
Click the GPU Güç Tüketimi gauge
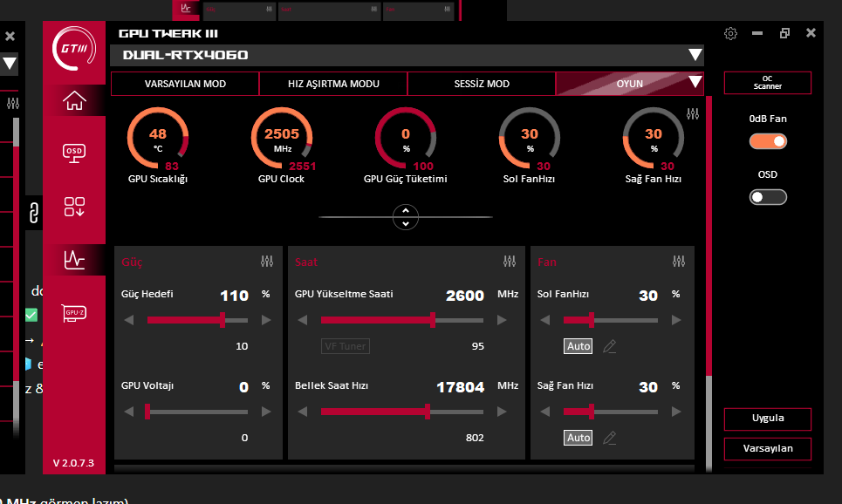pos(406,139)
